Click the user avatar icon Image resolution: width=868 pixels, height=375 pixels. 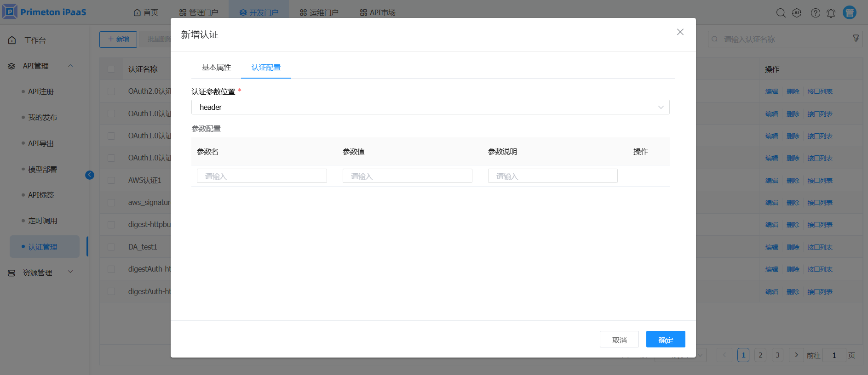(x=849, y=12)
